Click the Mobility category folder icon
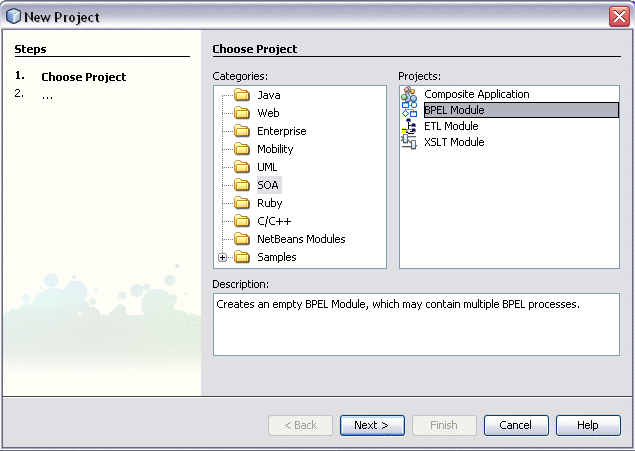 coord(242,149)
